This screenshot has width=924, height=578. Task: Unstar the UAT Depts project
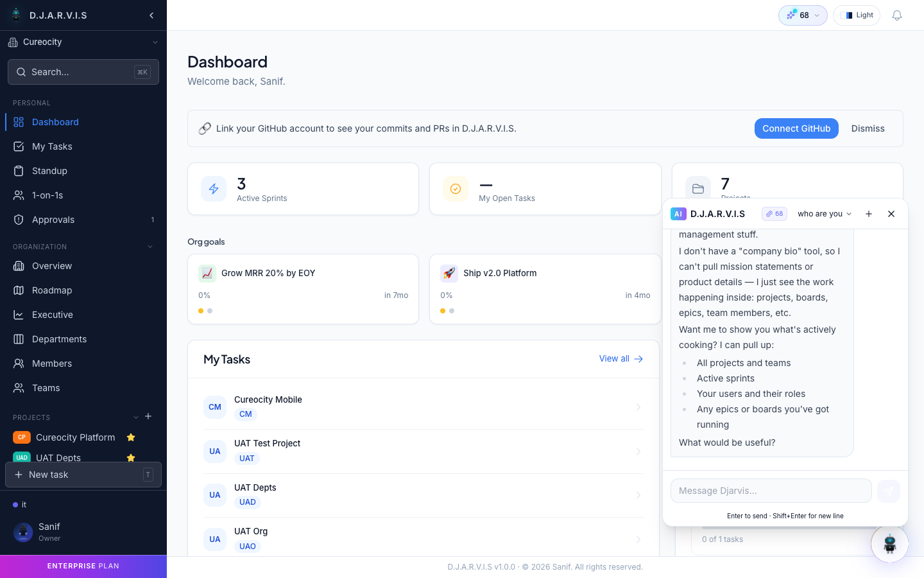click(x=131, y=457)
